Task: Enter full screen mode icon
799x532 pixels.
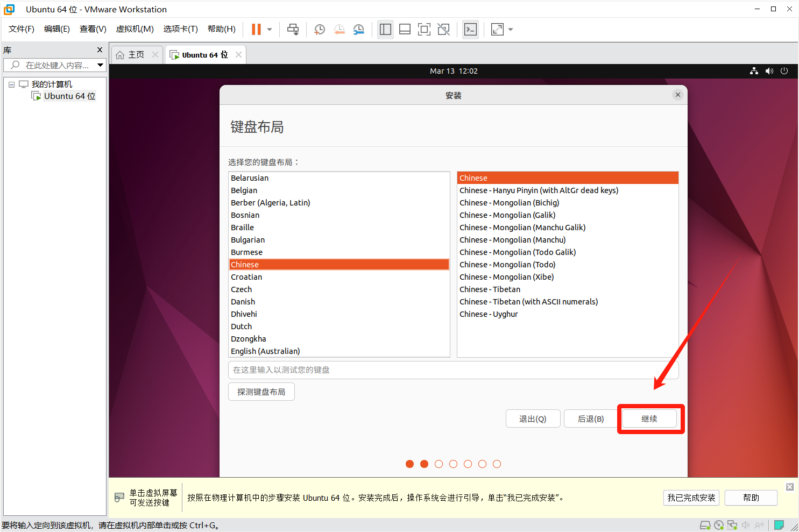Action: coord(424,30)
